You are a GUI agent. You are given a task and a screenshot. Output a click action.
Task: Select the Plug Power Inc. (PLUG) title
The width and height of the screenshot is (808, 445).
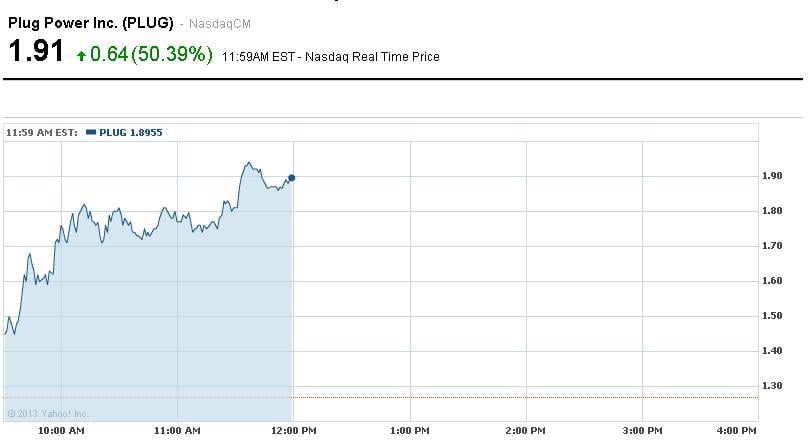[x=90, y=22]
